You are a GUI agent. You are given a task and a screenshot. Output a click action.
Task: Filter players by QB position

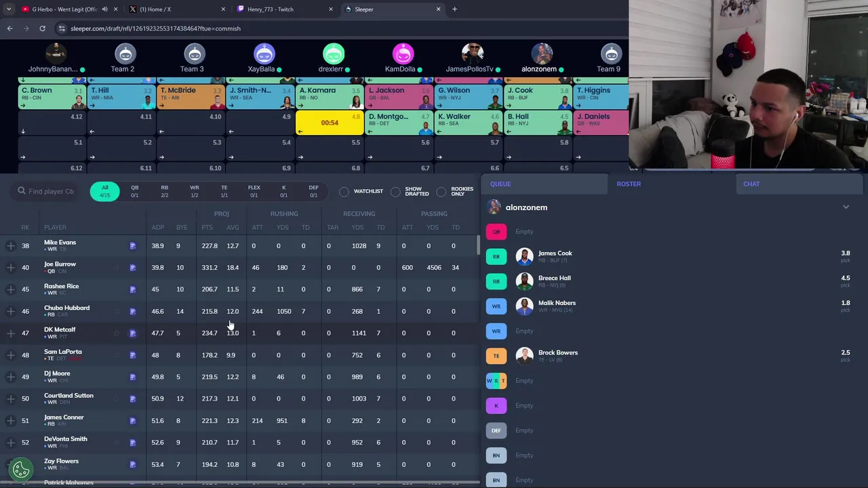point(134,191)
